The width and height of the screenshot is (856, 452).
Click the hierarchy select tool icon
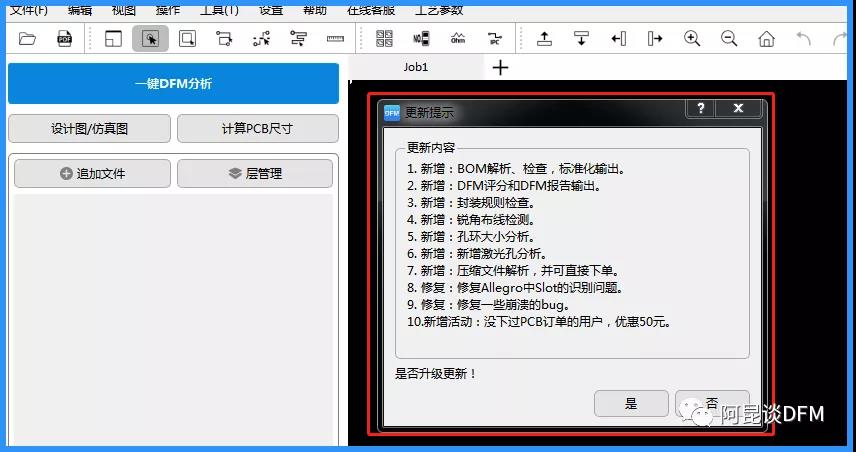[x=298, y=39]
